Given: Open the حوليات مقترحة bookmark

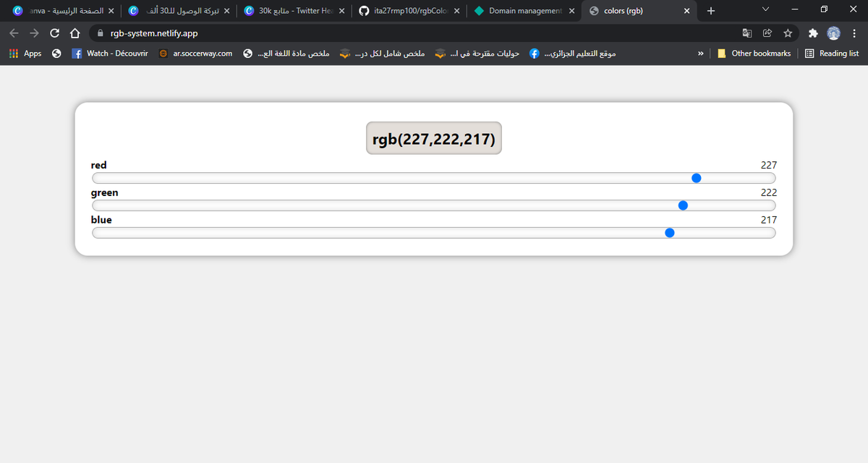Looking at the screenshot, I should click(477, 54).
